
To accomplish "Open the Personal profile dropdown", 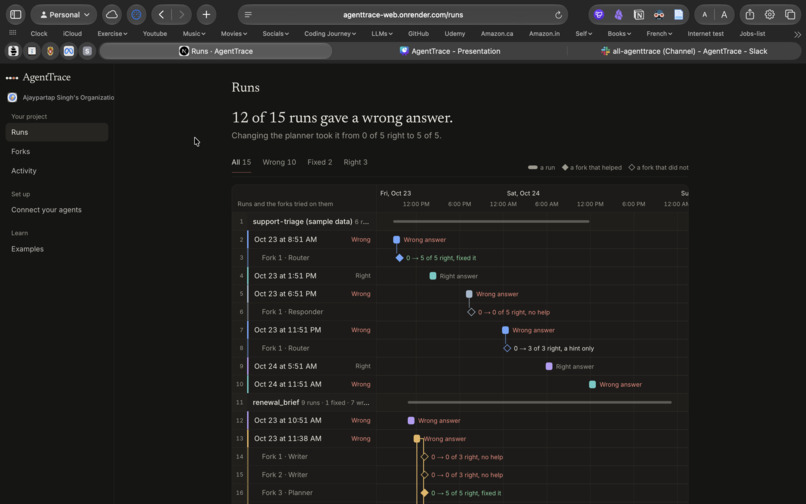I will [x=64, y=14].
